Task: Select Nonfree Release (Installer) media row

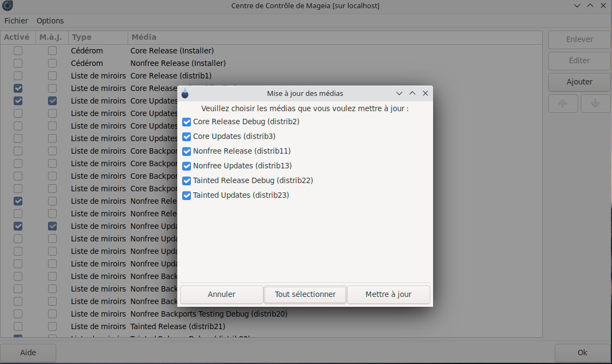Action: pos(271,63)
